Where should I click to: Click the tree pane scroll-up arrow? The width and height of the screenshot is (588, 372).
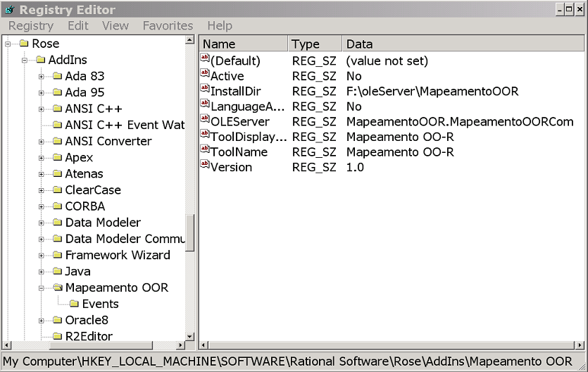[x=189, y=39]
